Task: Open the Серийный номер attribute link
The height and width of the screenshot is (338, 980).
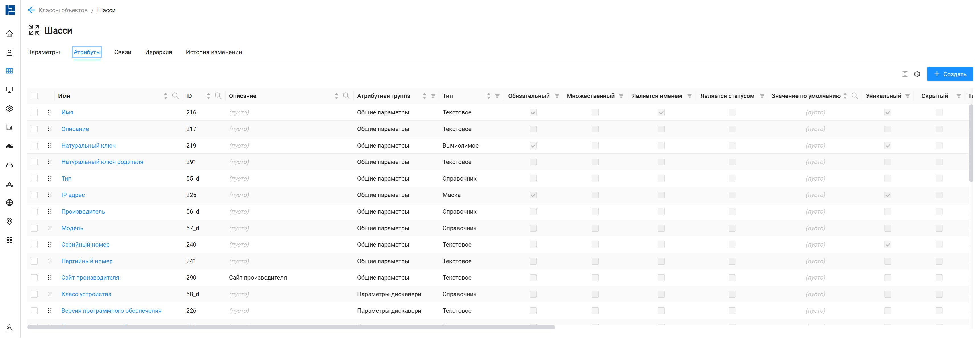Action: (85, 245)
